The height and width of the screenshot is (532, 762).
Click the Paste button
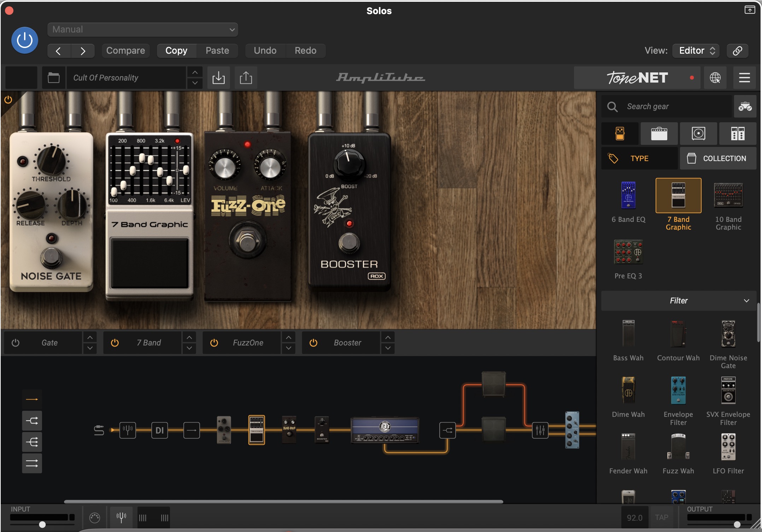[217, 51]
